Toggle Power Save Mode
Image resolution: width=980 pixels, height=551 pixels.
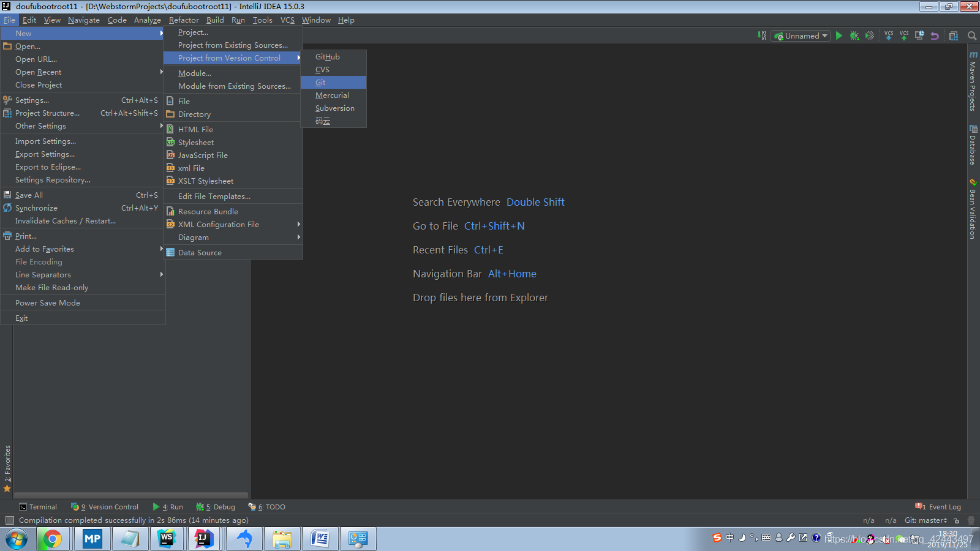point(83,303)
